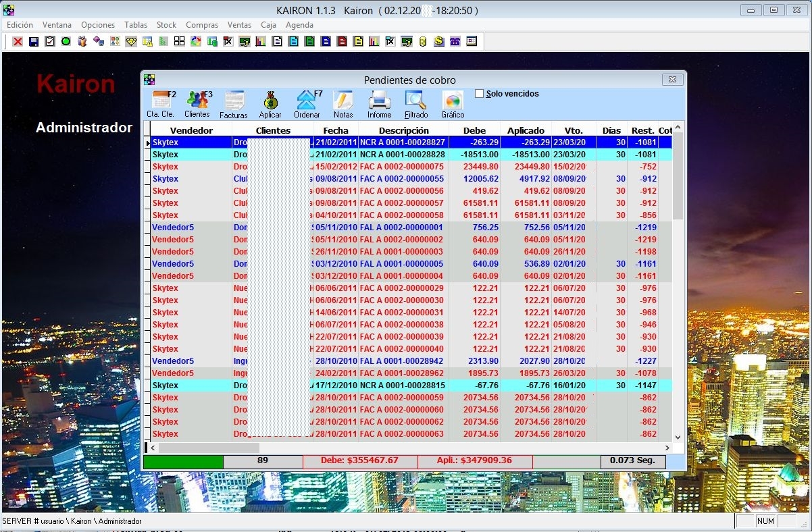Open the Ventas menu
The image size is (812, 532).
pyautogui.click(x=239, y=25)
